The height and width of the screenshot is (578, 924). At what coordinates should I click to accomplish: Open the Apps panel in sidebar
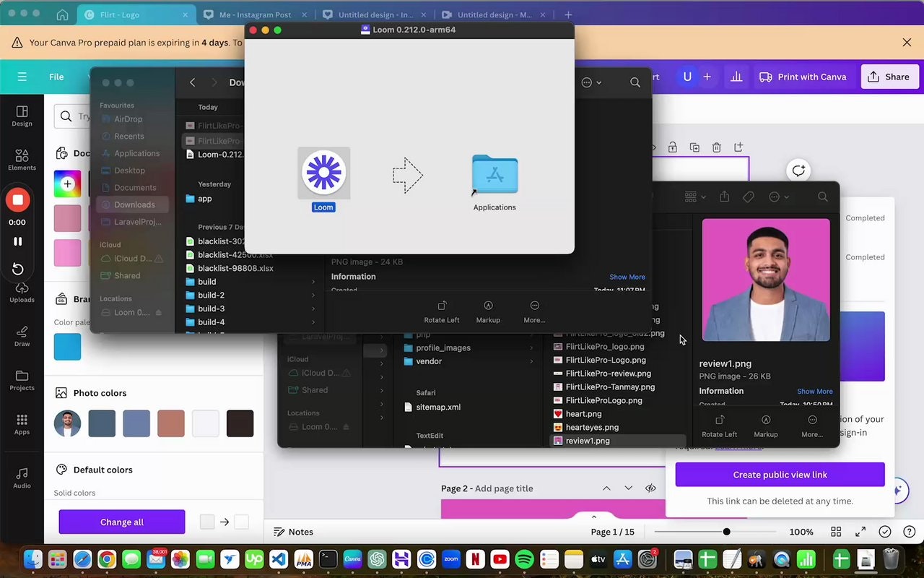(x=22, y=424)
